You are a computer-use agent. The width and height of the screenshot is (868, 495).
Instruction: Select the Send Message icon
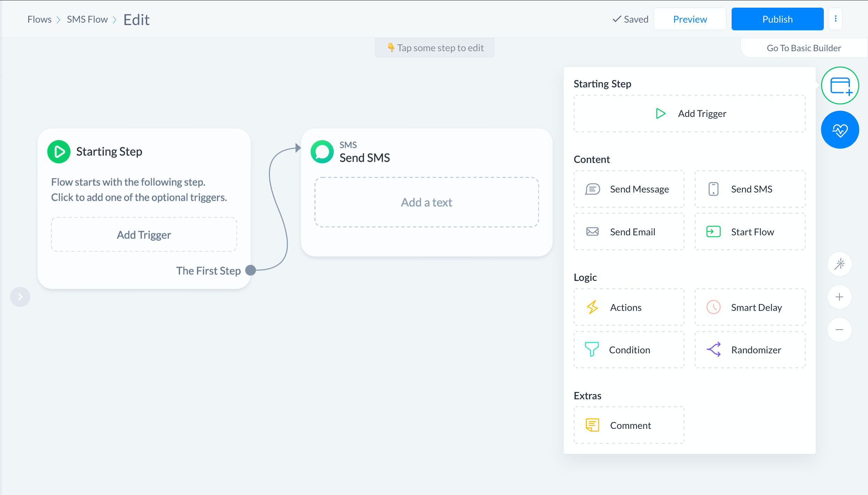pos(592,189)
